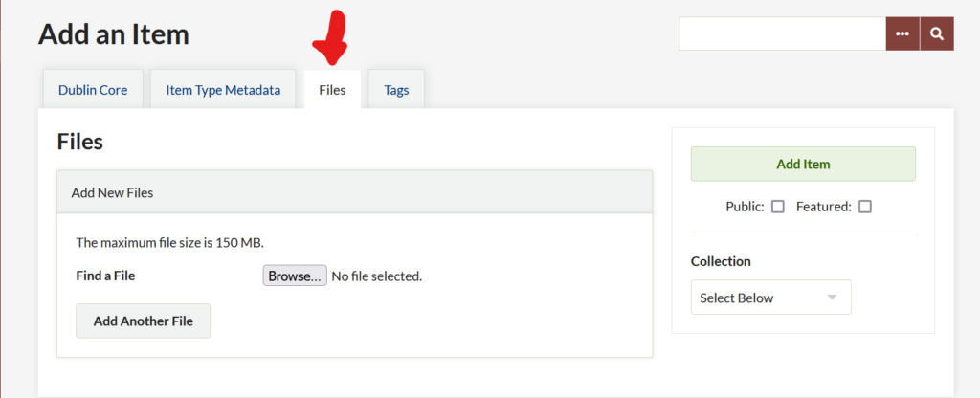This screenshot has width=980, height=398.
Task: Click into the search text field
Action: [x=783, y=33]
